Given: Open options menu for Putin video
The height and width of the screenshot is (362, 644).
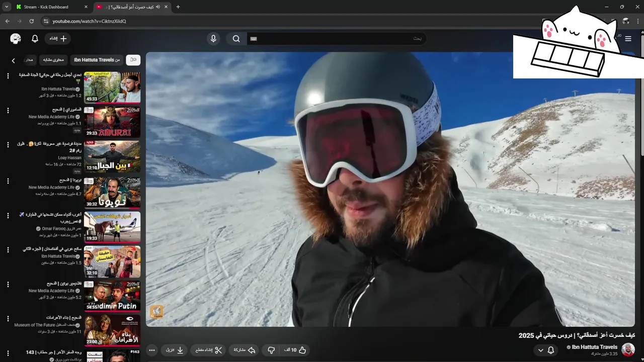Looking at the screenshot, I should click(x=8, y=284).
